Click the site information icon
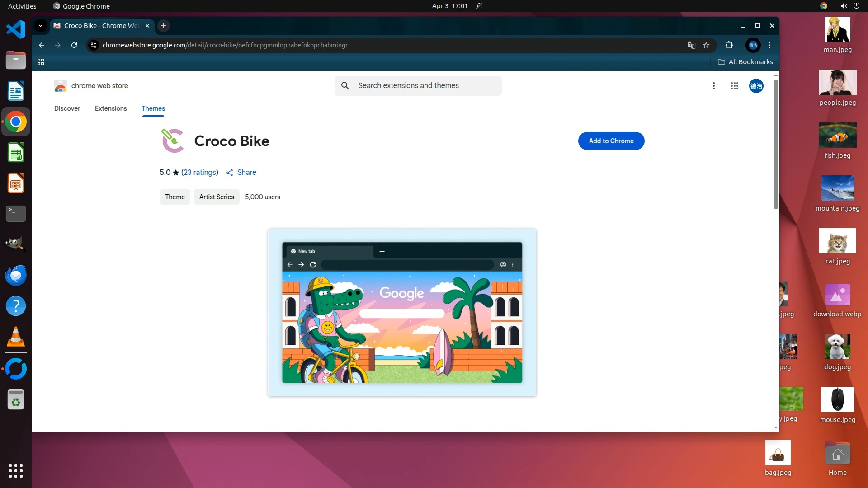The image size is (868, 488). click(94, 45)
